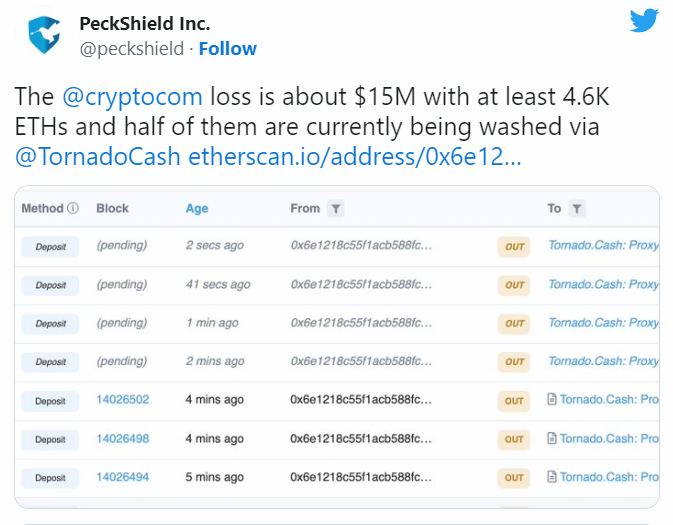Screen dimensions: 673x525
Task: Open the From column filter icon
Action: pos(336,209)
